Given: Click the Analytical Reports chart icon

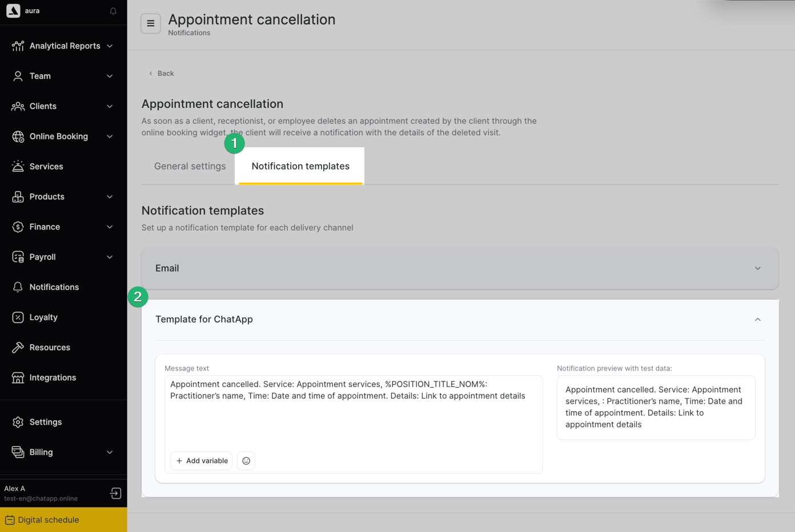Looking at the screenshot, I should (18, 46).
